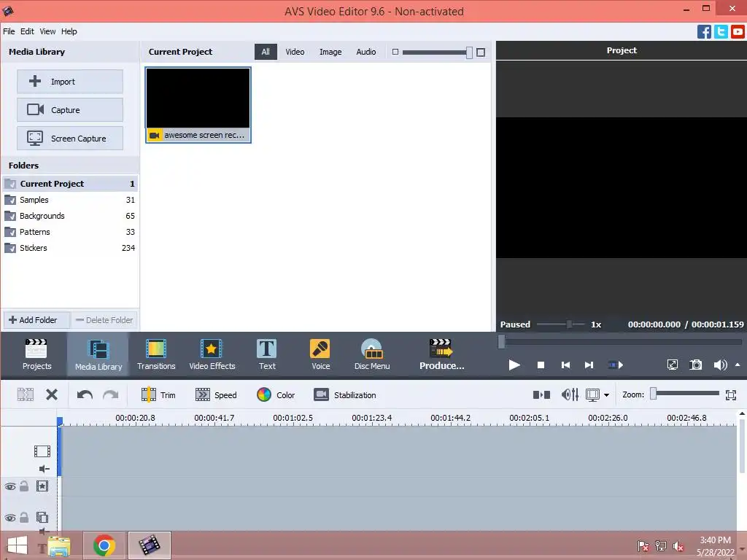Screen dimensions: 747x560
Task: Open the Facebook link icon
Action: tap(704, 31)
